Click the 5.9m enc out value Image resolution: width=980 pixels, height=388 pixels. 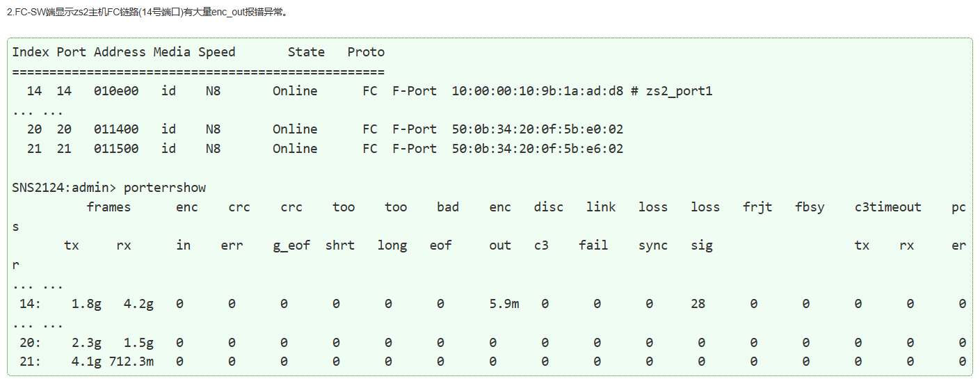pyautogui.click(x=504, y=304)
